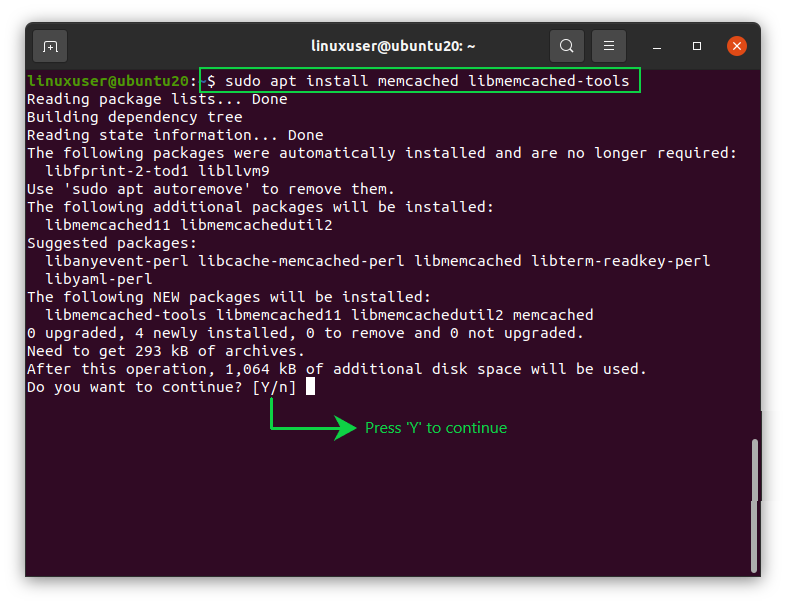Open the hamburger menu in title bar
Image resolution: width=786 pixels, height=605 pixels.
[x=609, y=46]
